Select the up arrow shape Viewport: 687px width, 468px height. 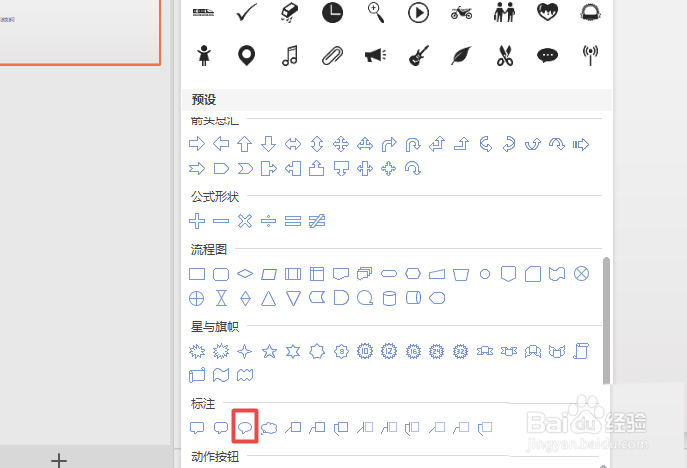[x=244, y=144]
